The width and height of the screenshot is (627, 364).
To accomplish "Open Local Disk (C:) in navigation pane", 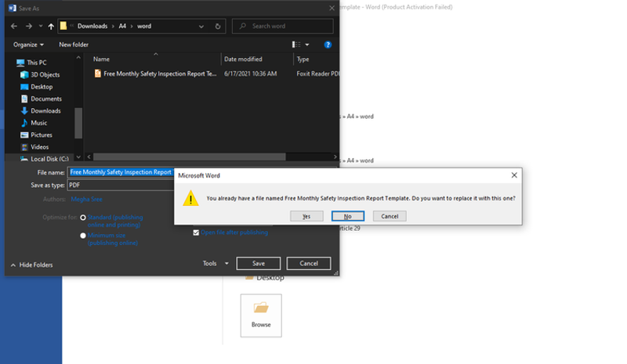I will click(x=49, y=159).
